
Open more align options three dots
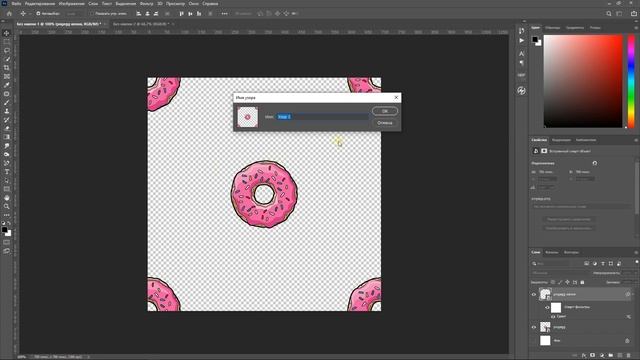pos(224,13)
